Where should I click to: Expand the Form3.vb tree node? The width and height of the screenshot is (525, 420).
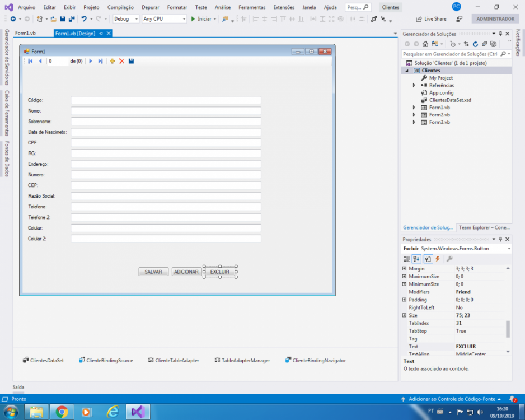tap(414, 122)
